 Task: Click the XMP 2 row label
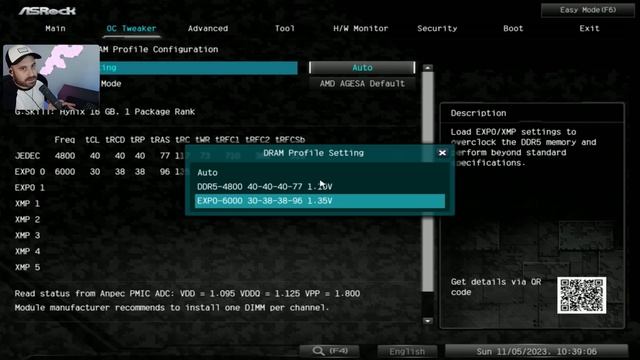(27, 220)
